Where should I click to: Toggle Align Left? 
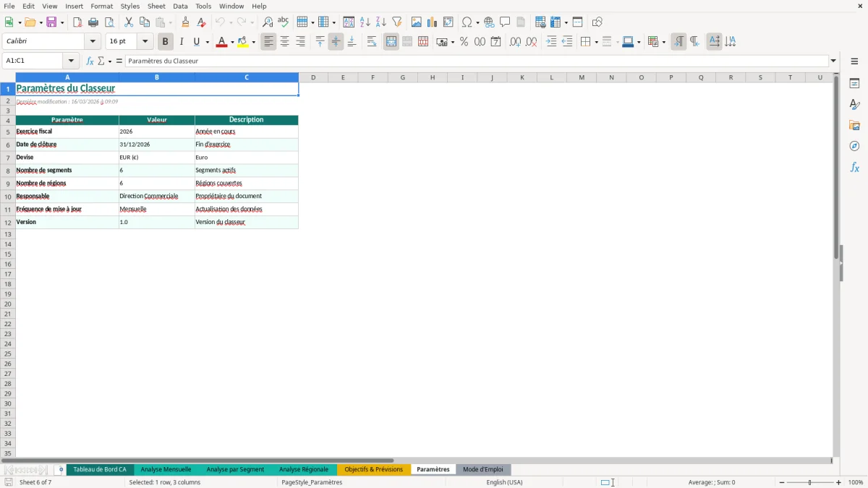pos(268,42)
